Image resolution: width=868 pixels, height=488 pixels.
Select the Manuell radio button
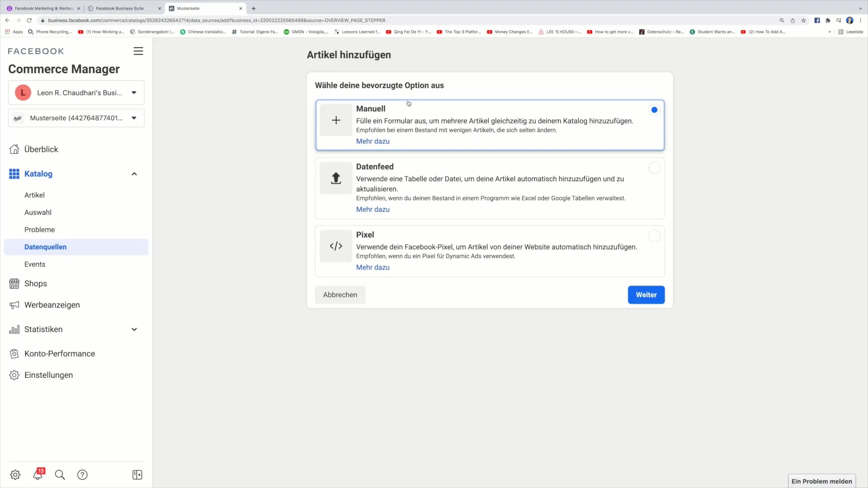654,110
